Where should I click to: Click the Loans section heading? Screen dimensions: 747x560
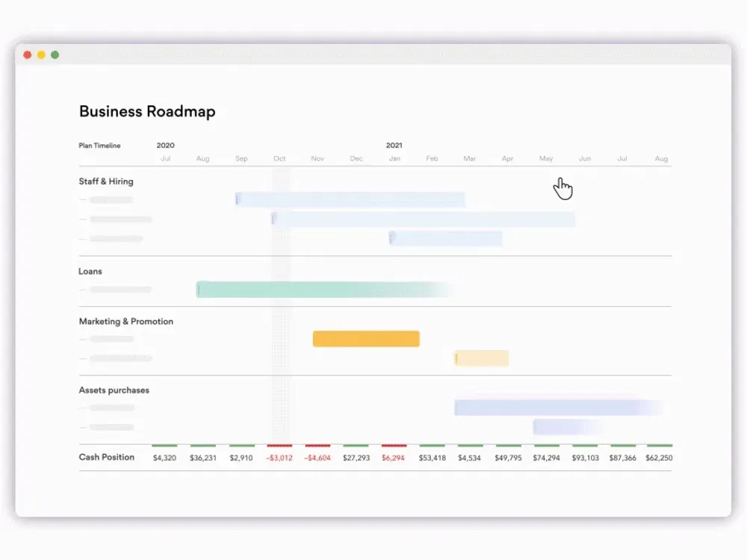[90, 272]
